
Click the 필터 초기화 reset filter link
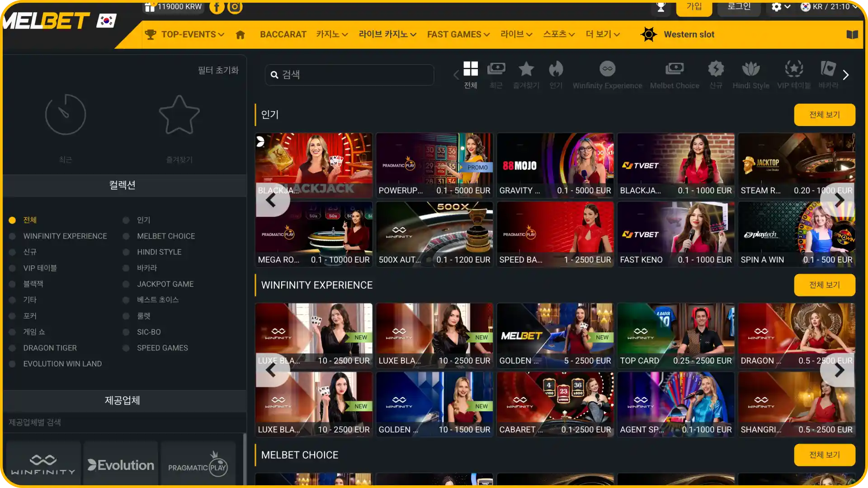tap(218, 70)
